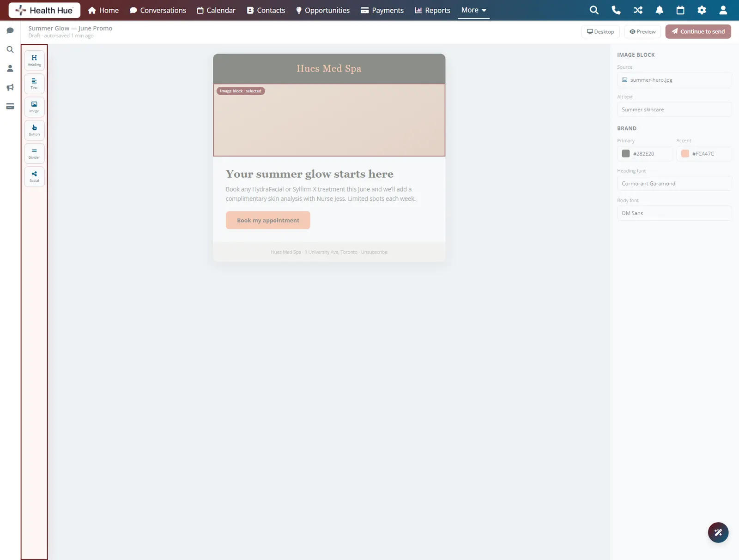Screen dimensions: 739x560
Task: Open the notifications bell
Action: click(x=660, y=10)
